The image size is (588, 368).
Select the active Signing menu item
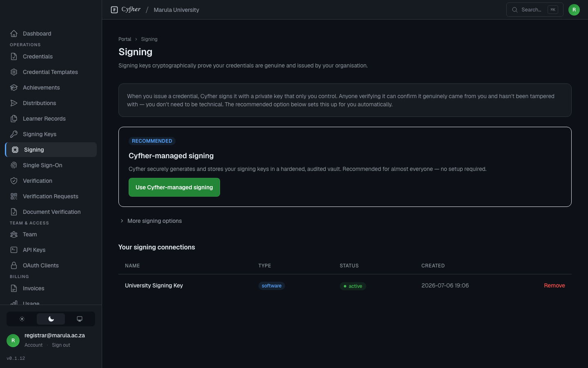point(51,150)
